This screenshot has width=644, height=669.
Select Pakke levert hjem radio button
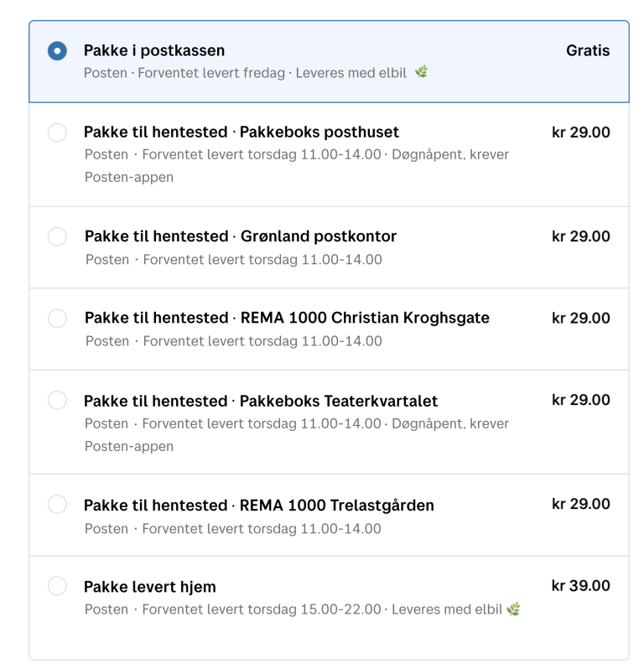click(x=57, y=586)
